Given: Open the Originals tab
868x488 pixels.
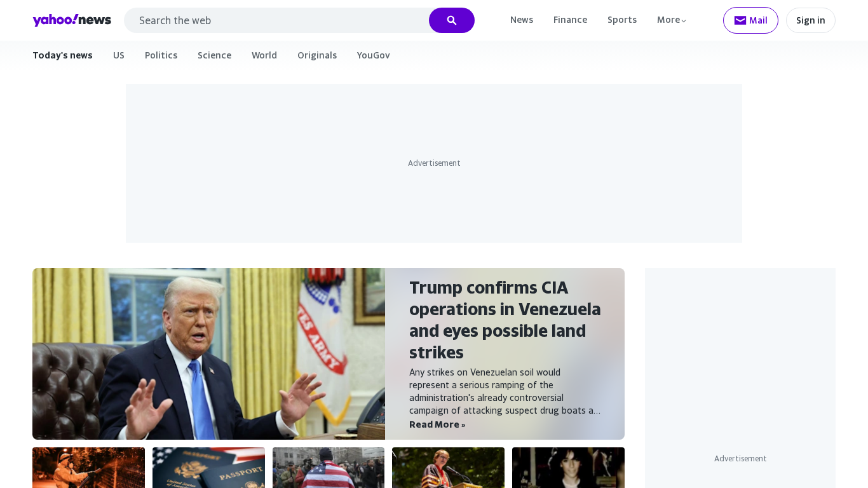Looking at the screenshot, I should [317, 55].
